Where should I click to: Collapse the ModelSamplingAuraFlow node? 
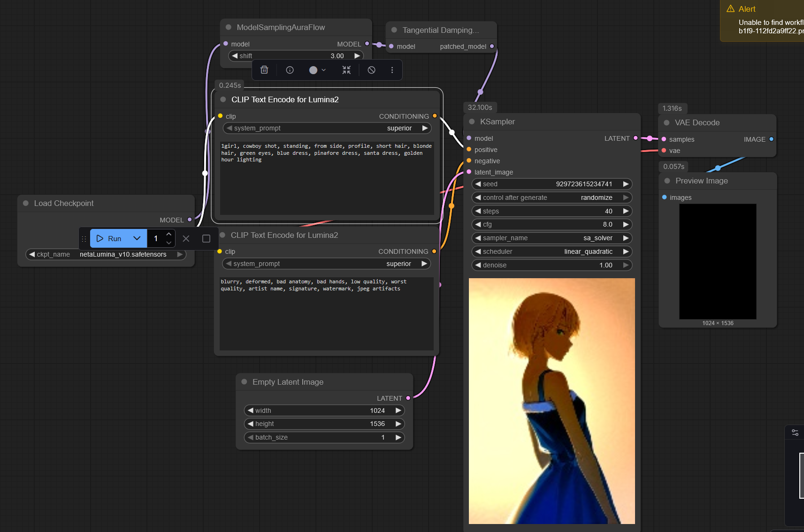(229, 27)
